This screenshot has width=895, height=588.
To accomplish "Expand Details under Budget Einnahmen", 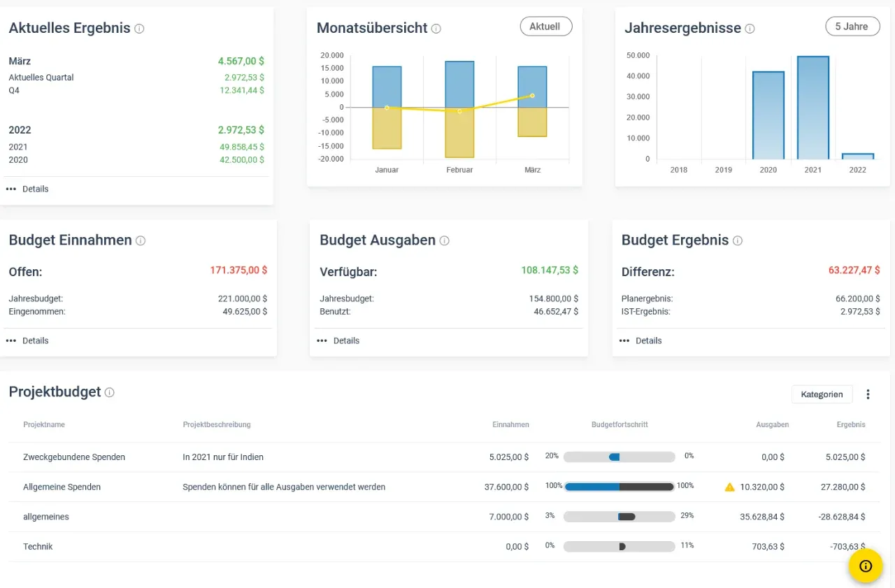I will (28, 340).
